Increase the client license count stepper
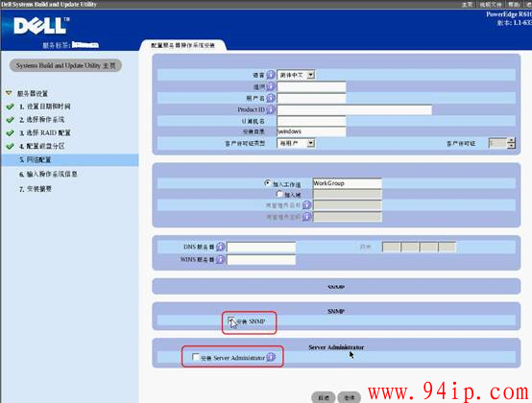 [x=511, y=140]
